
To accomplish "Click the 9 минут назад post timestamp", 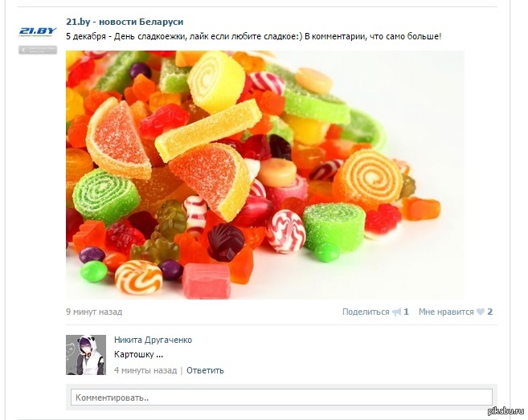I will (x=94, y=312).
